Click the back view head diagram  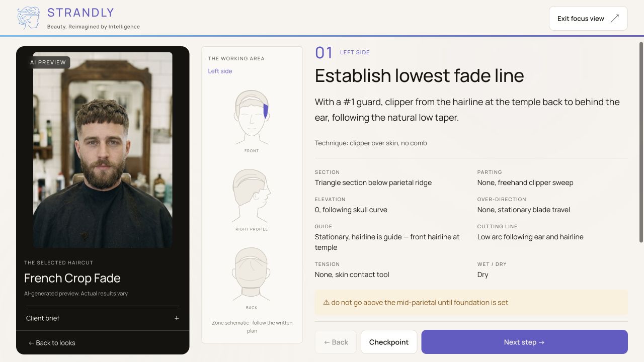click(x=252, y=275)
